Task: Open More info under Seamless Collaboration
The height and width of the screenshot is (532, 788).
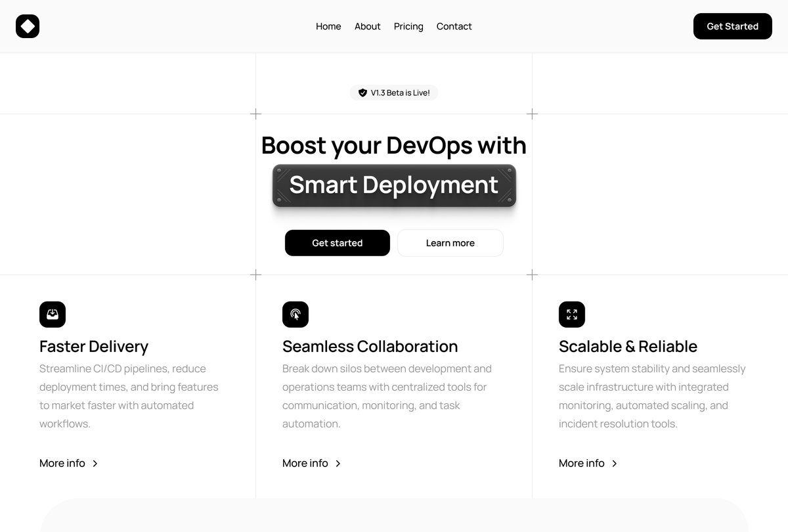Action: [312, 463]
